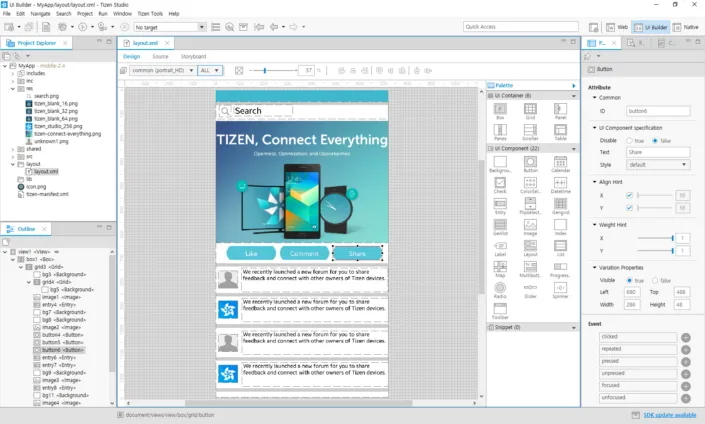Pick the Entry component in Palette
Screen dimensions: 705x424
(500, 203)
